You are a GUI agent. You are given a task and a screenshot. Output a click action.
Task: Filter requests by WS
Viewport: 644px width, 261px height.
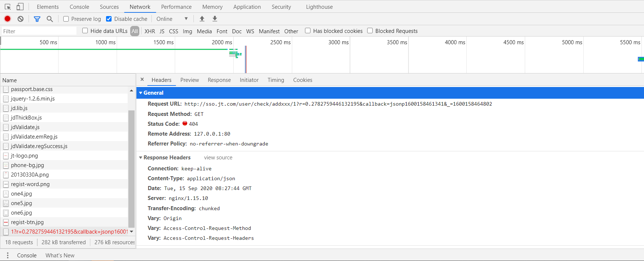coord(250,31)
